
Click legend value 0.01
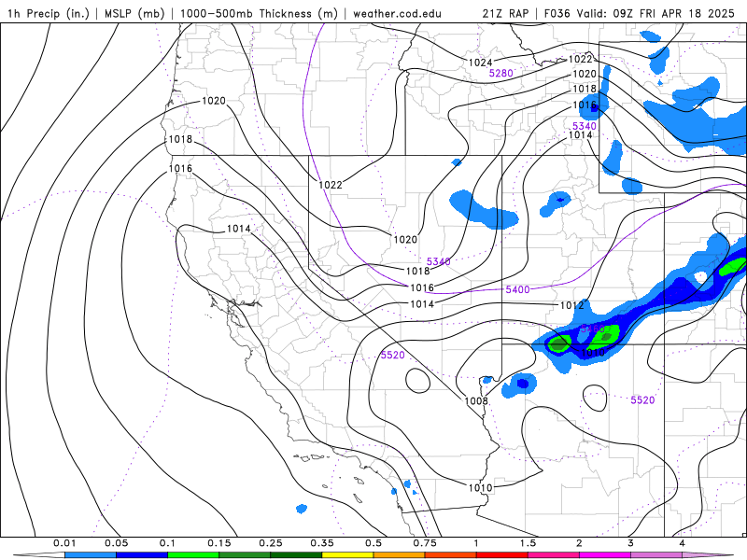tap(64, 543)
